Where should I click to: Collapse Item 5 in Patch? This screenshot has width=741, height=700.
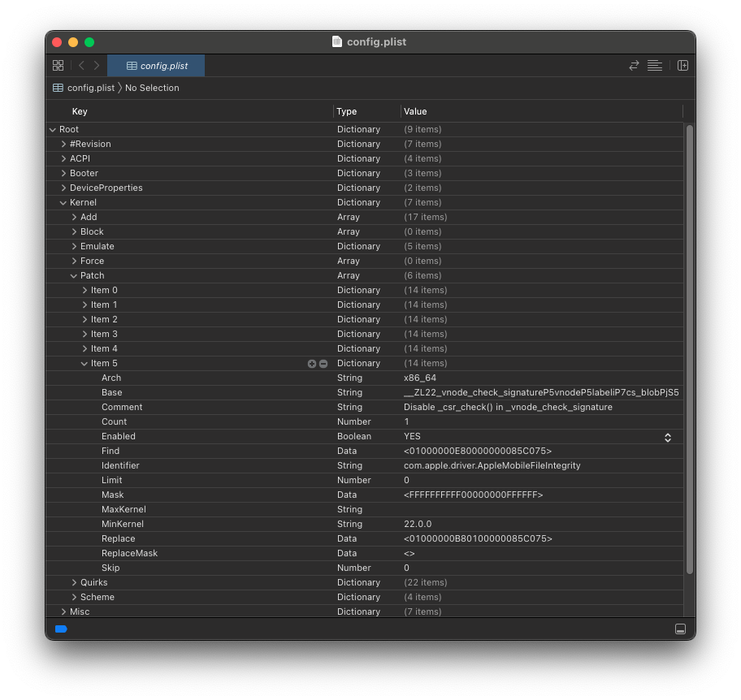click(84, 364)
